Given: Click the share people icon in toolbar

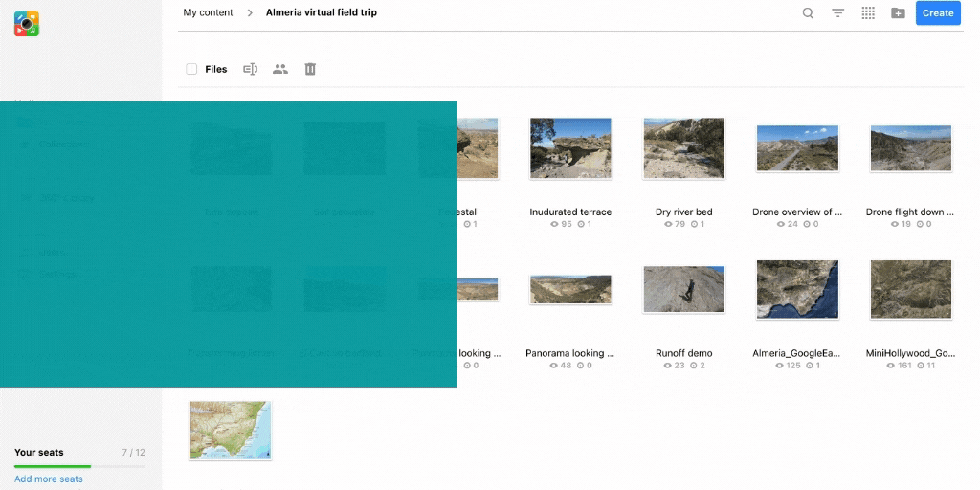Looking at the screenshot, I should tap(280, 69).
